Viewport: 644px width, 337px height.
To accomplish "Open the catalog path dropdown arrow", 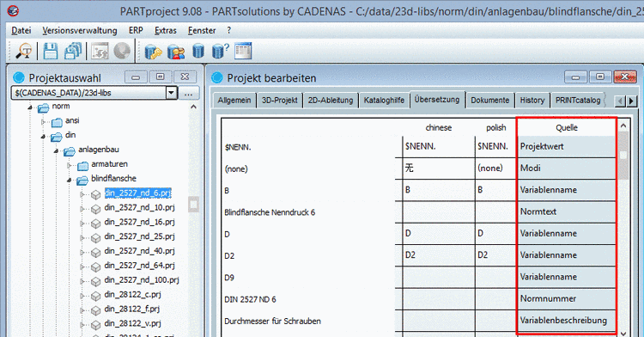I will pos(172,93).
